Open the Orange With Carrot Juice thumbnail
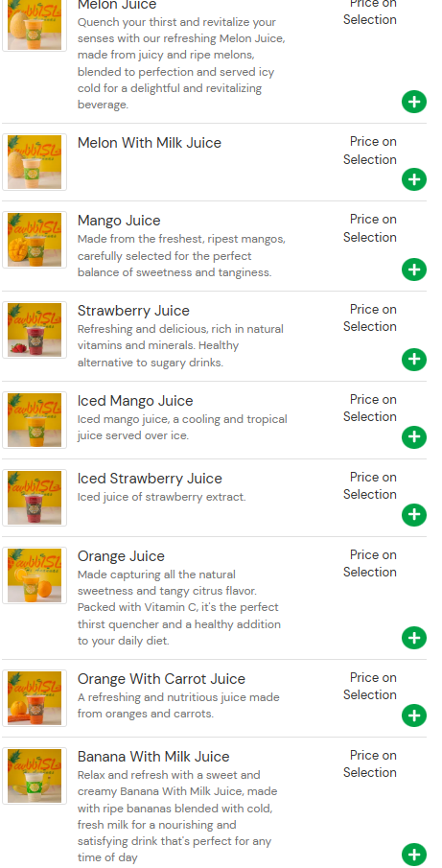 [x=35, y=698]
